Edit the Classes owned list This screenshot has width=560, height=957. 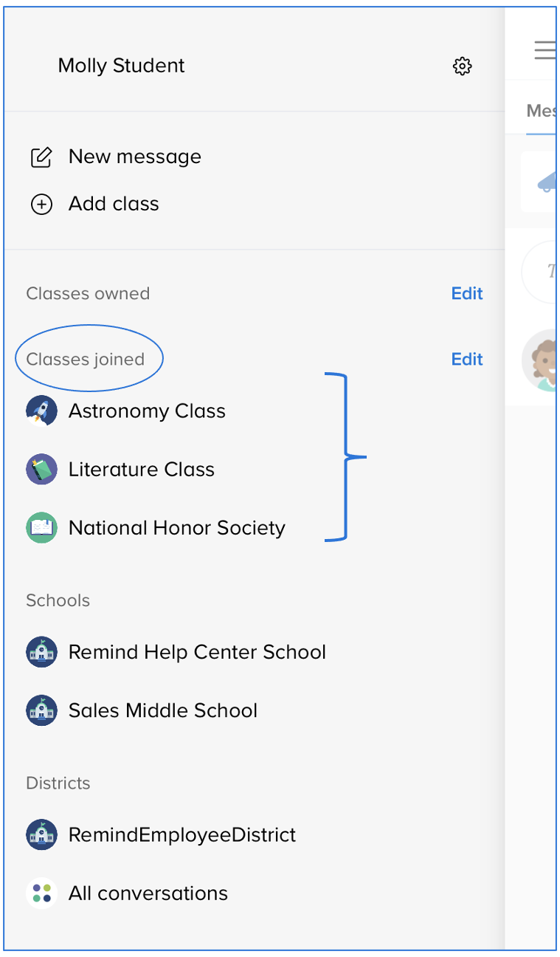(467, 294)
